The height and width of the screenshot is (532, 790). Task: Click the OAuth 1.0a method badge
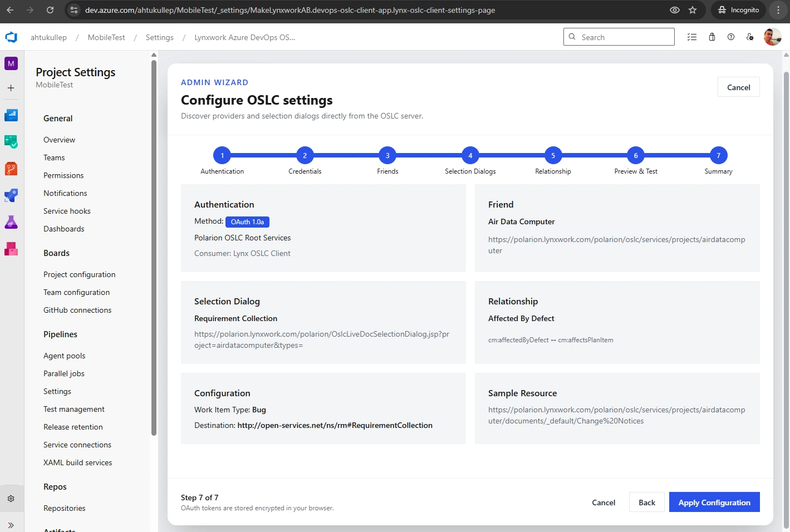pos(247,222)
